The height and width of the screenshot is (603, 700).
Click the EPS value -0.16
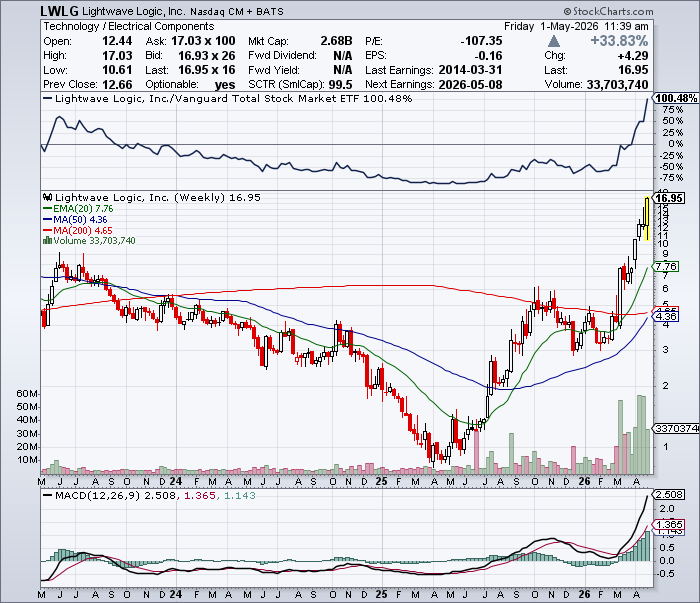click(x=488, y=56)
